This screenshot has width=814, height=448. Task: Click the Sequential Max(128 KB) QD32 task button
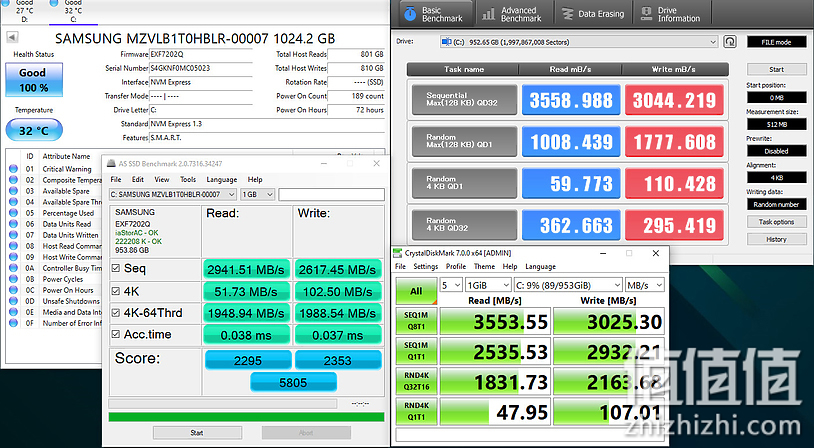[x=465, y=100]
